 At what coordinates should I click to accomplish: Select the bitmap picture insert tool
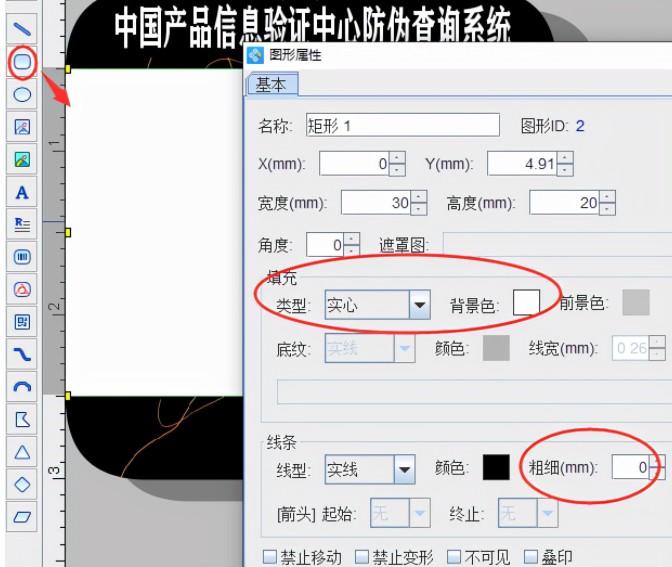22,159
